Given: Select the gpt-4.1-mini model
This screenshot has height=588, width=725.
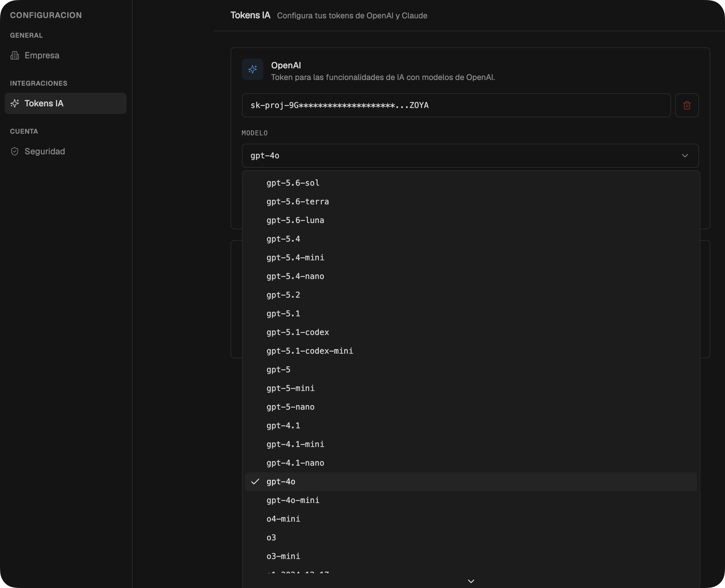Looking at the screenshot, I should 471,444.
